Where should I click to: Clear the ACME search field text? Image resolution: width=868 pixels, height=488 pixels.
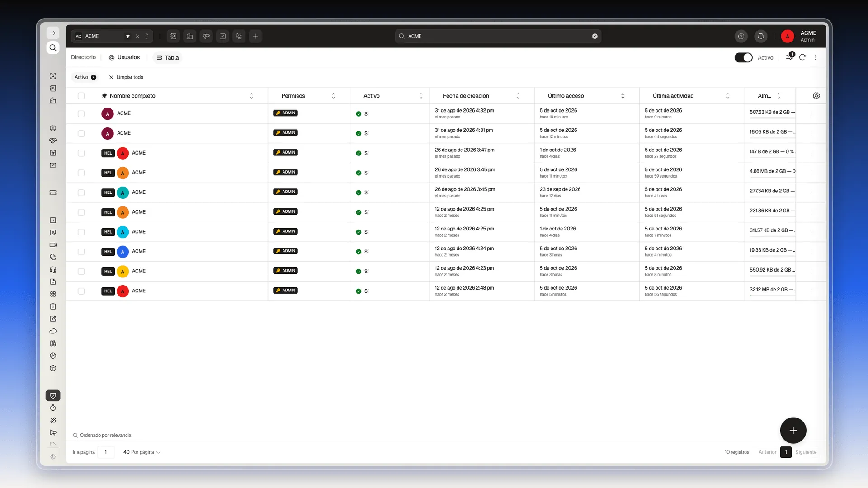[x=595, y=36]
